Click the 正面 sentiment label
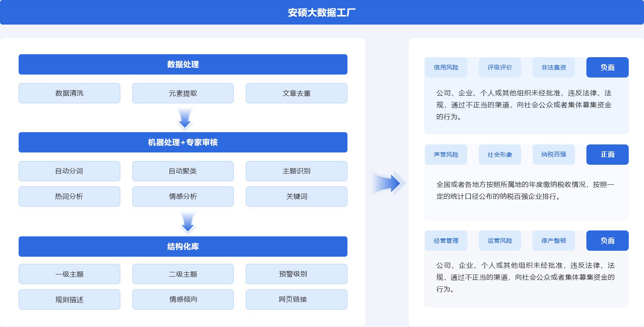644x327 pixels. pyautogui.click(x=607, y=155)
